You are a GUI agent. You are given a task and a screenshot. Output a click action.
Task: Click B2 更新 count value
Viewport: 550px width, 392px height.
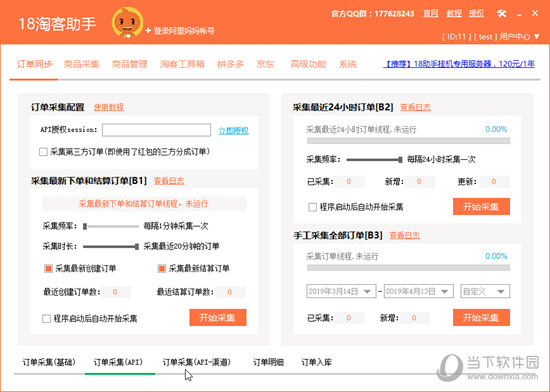coord(494,182)
